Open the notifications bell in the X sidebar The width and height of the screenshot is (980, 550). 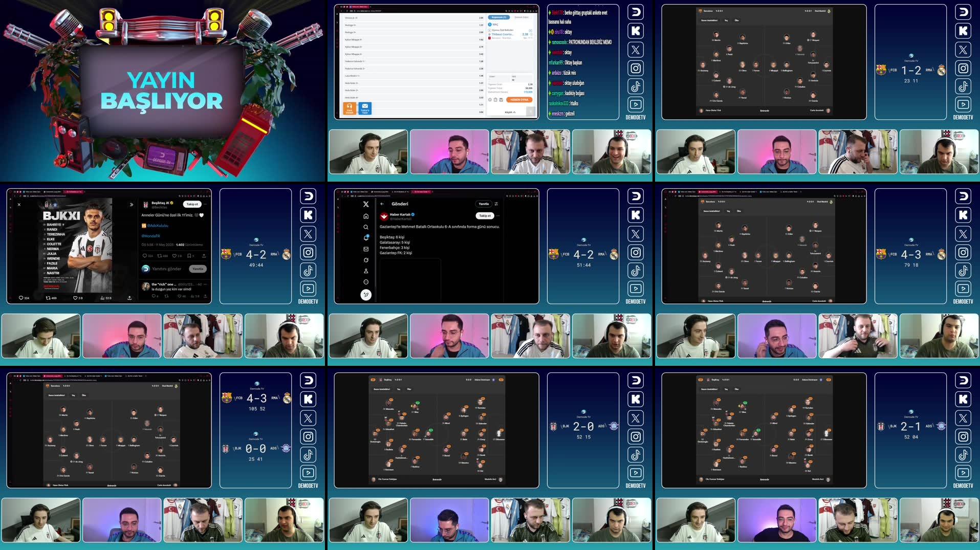[x=365, y=238]
